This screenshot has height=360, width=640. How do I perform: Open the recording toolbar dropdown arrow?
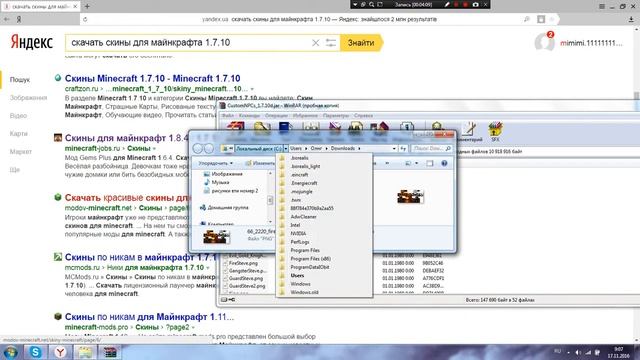pos(355,4)
